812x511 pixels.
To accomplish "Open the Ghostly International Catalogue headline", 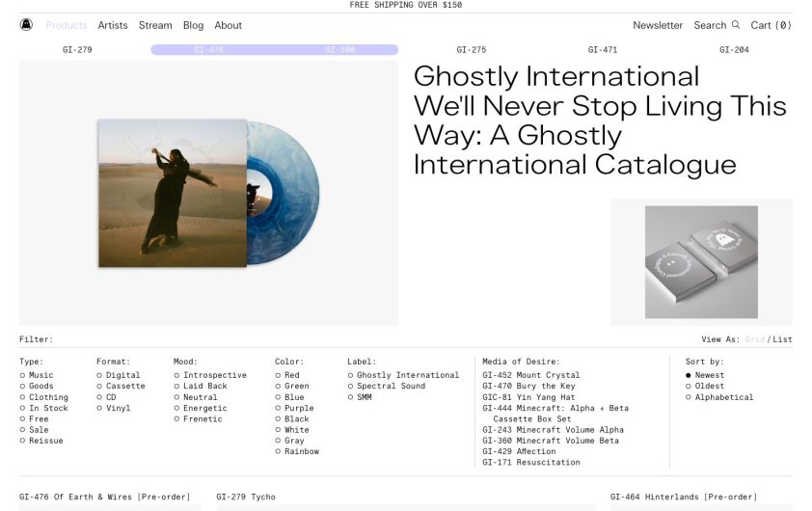I will point(600,121).
